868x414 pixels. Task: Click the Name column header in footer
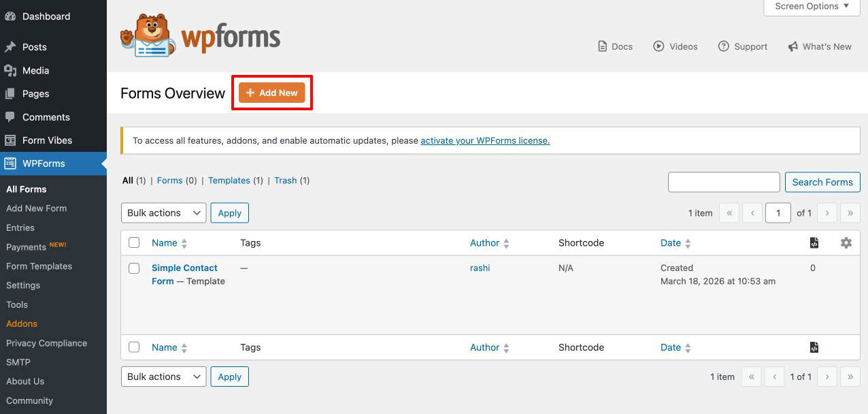point(165,347)
